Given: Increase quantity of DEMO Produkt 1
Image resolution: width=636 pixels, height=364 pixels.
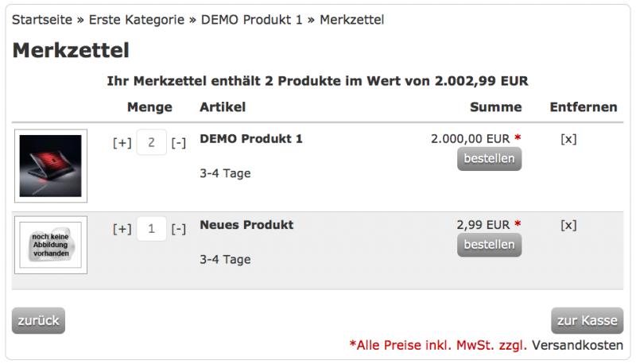Looking at the screenshot, I should 122,143.
